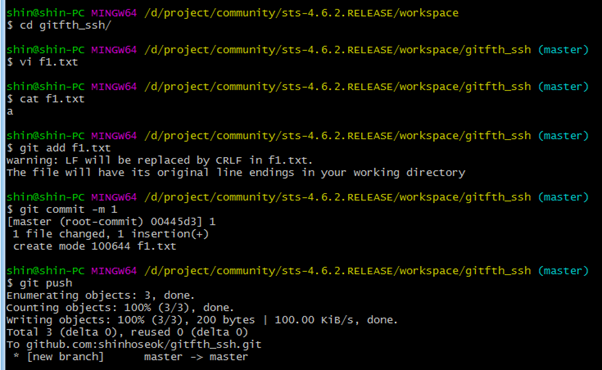Click the 'git commit -m 1' command
This screenshot has width=602, height=370.
[x=62, y=210]
